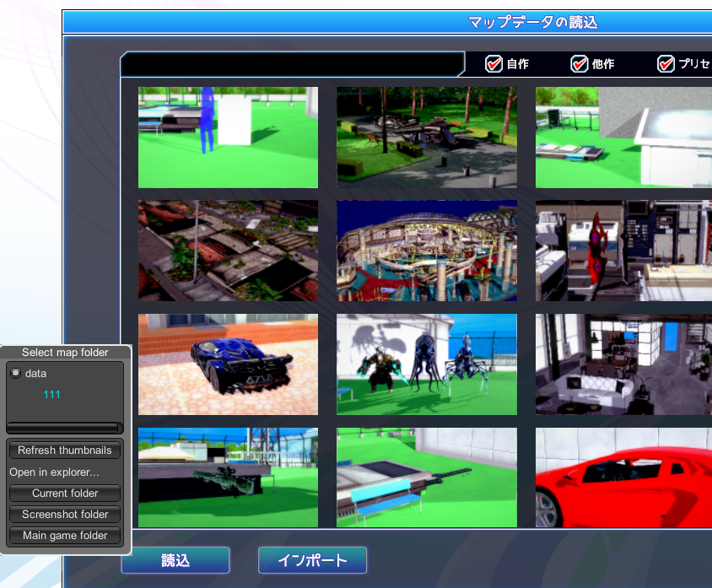Open the Screenshot folder

click(x=65, y=515)
